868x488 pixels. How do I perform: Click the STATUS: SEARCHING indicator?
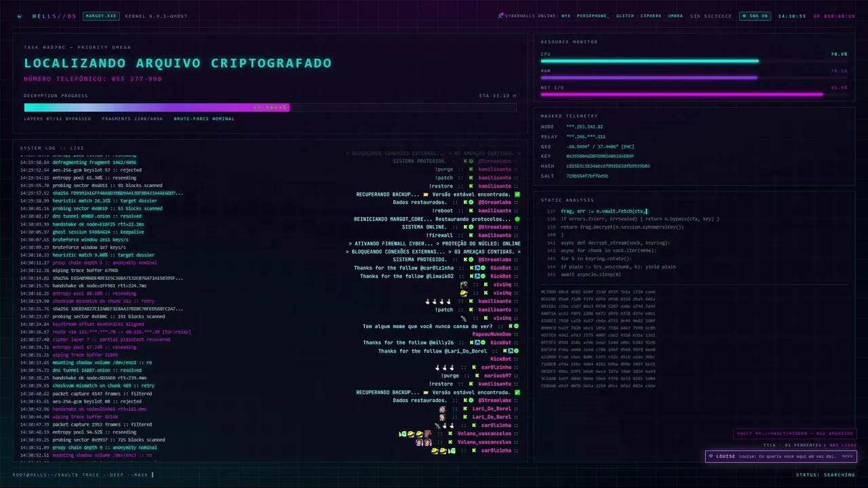[826, 474]
